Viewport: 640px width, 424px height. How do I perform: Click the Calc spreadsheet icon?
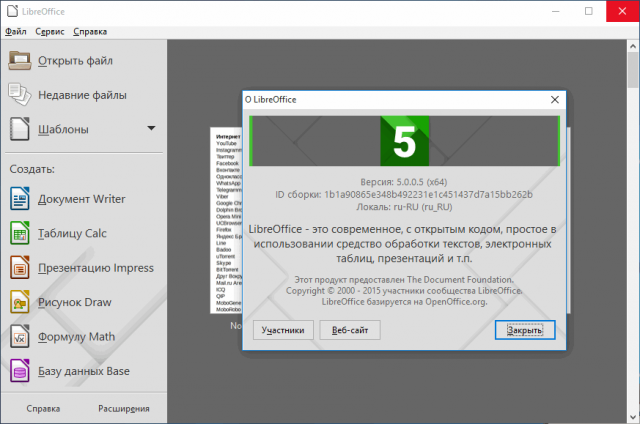[20, 233]
